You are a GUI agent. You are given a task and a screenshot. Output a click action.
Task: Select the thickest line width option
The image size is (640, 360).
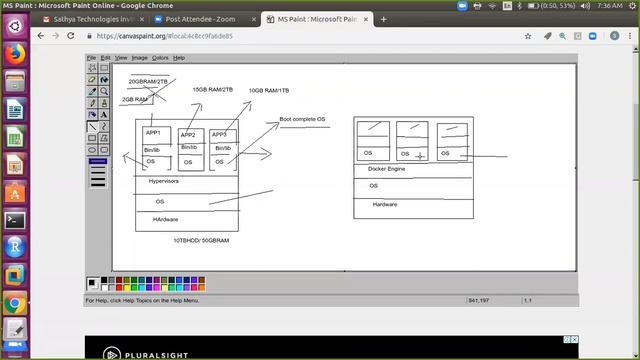click(x=98, y=185)
